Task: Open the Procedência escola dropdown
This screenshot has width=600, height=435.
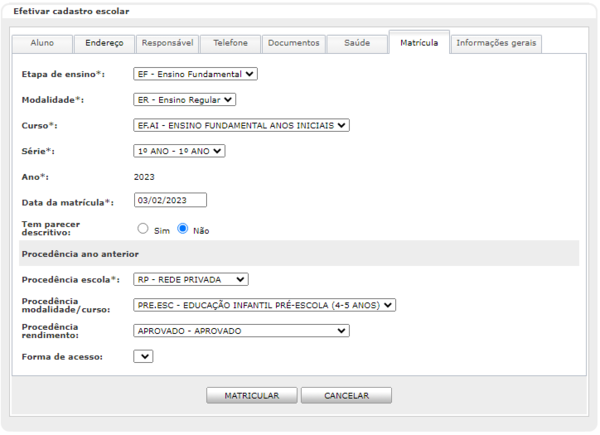Action: coord(191,279)
